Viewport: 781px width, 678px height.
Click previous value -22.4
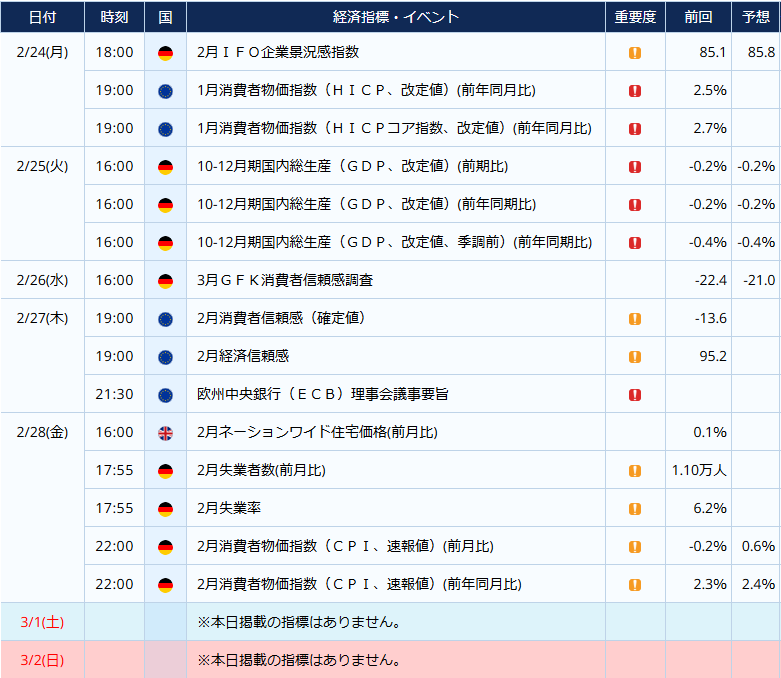[711, 280]
